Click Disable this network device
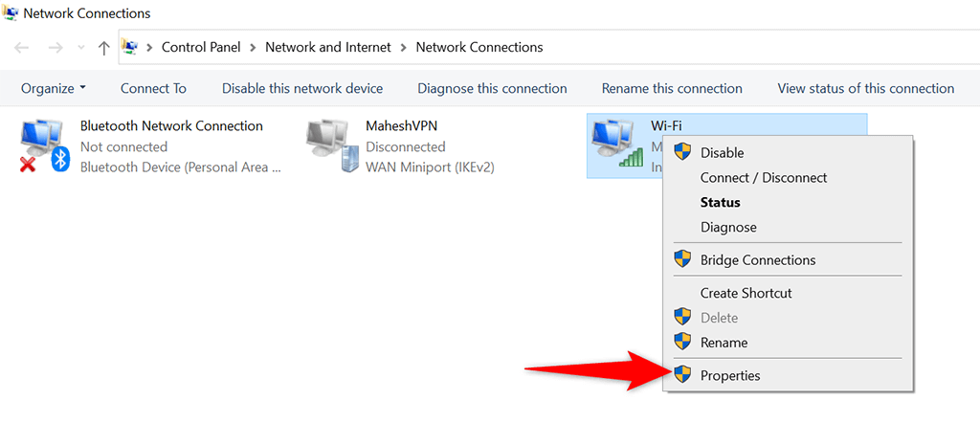980x423 pixels. (x=302, y=89)
